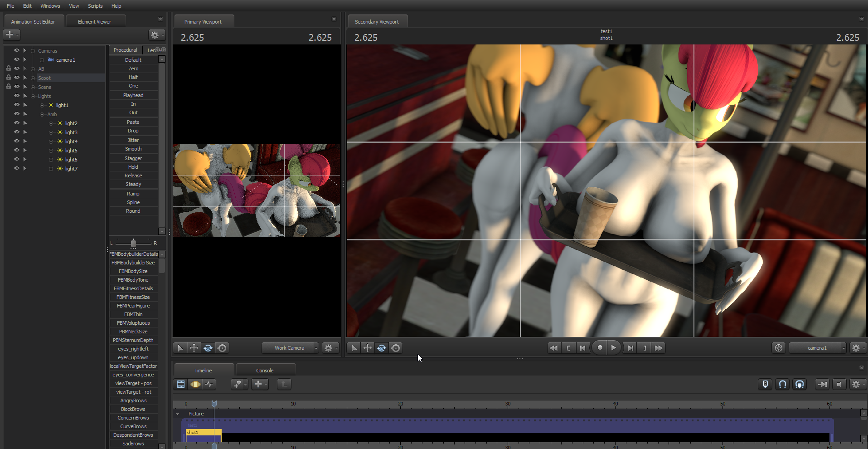Switch to the motion editor mode
This screenshot has height=449, width=868.
[x=195, y=384]
